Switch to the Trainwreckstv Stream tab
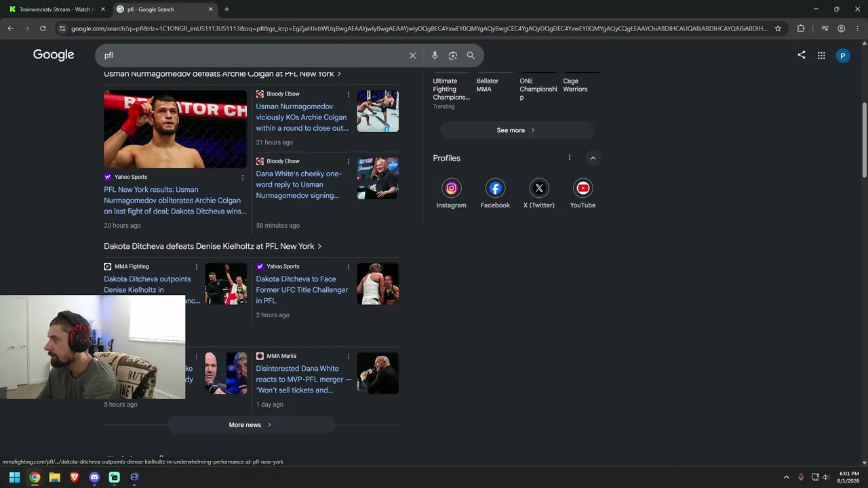This screenshot has width=868, height=488. point(57,9)
